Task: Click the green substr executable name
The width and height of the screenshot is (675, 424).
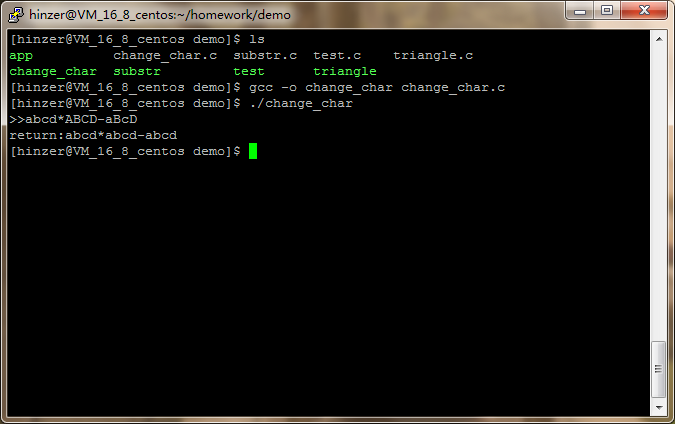Action: click(137, 71)
